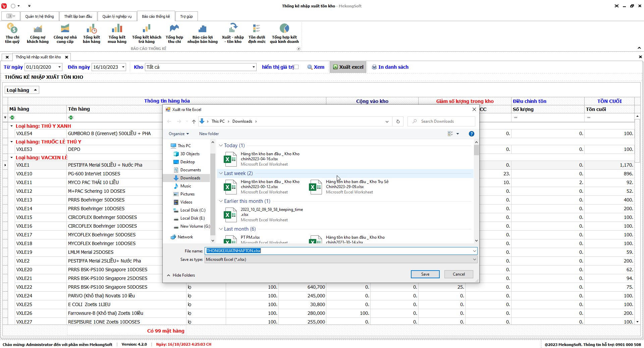This screenshot has width=644, height=348.
Task: Go up one folder level in the dialog
Action: tap(194, 121)
